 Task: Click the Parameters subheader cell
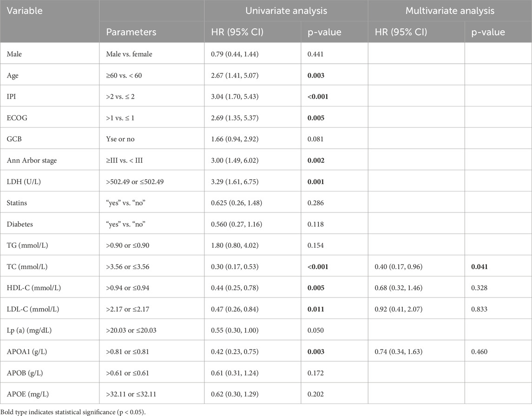point(131,32)
